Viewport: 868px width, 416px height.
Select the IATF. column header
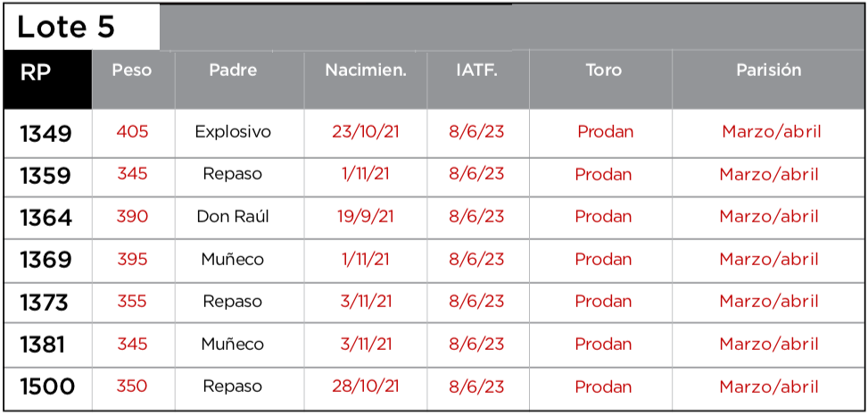tap(476, 71)
